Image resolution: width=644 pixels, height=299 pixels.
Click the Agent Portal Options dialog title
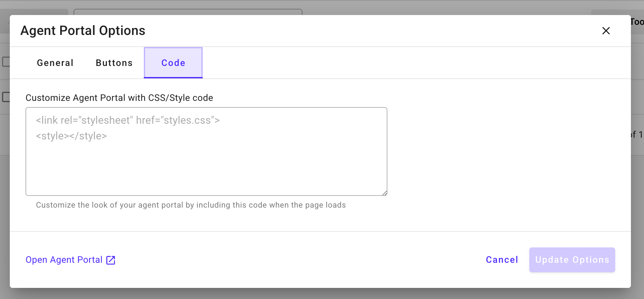click(83, 31)
